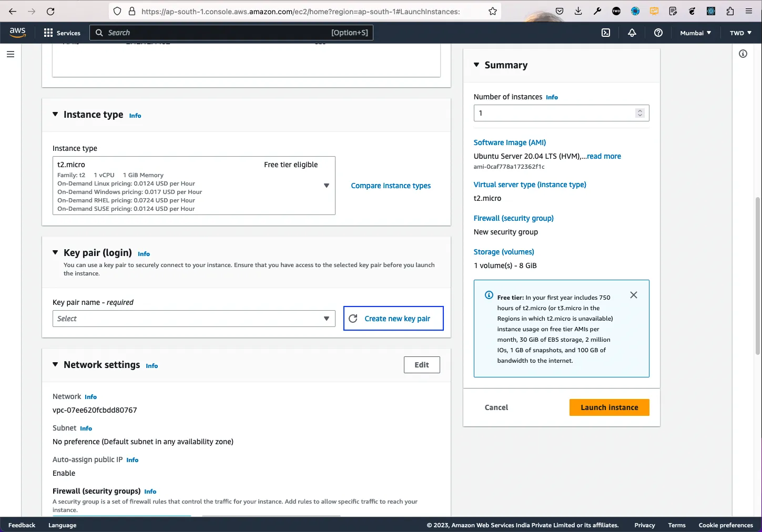Open browser downloads arrow icon
The height and width of the screenshot is (532, 762).
(578, 11)
